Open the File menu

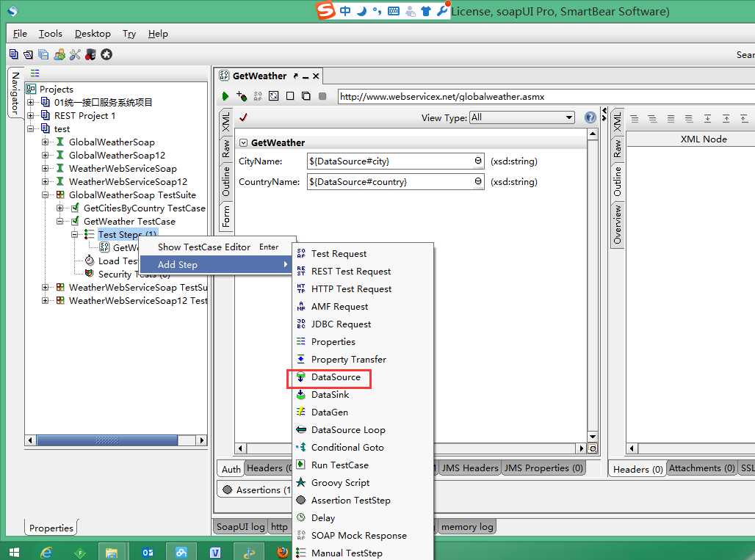20,34
